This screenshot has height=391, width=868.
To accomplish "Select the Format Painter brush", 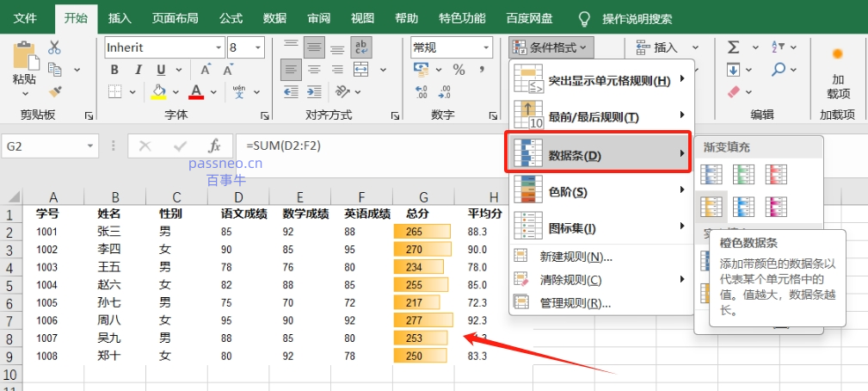I will click(x=55, y=90).
